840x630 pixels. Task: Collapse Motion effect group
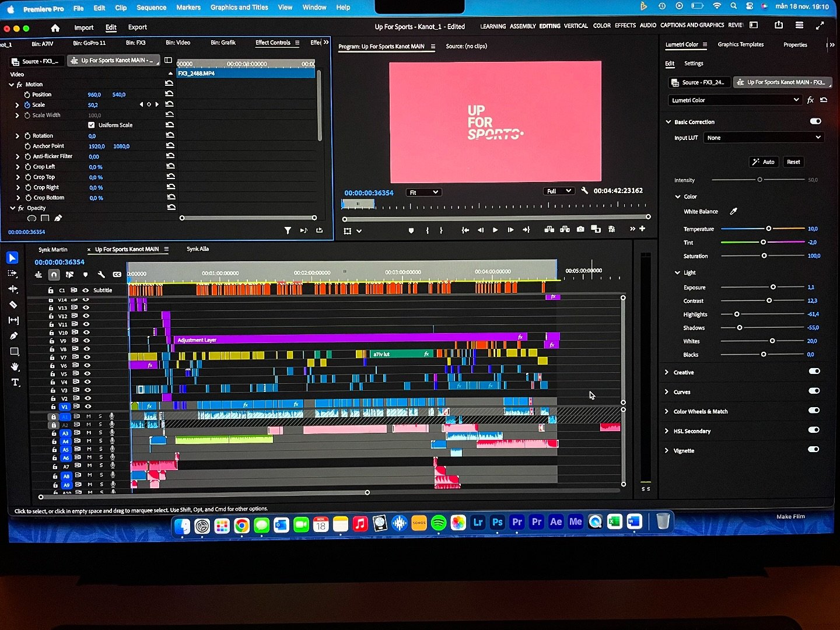tap(11, 85)
